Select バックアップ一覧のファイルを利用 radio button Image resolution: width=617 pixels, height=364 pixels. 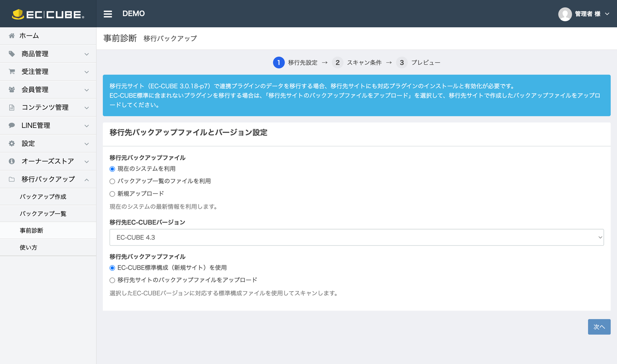(112, 181)
